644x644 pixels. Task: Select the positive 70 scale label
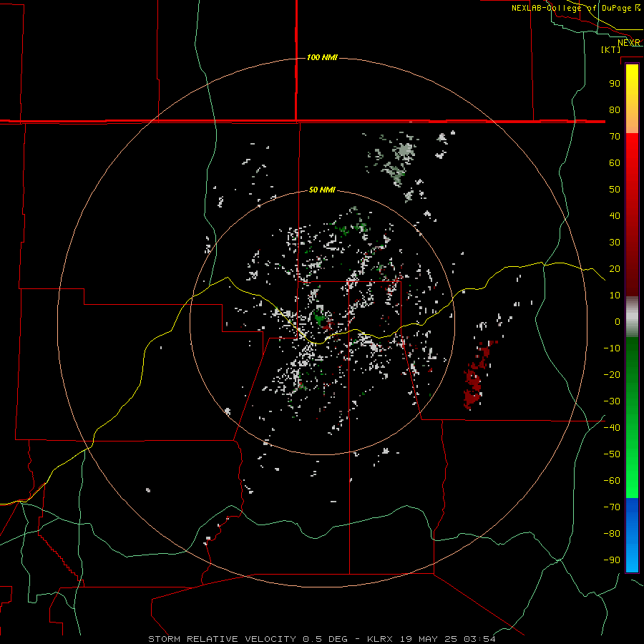615,137
